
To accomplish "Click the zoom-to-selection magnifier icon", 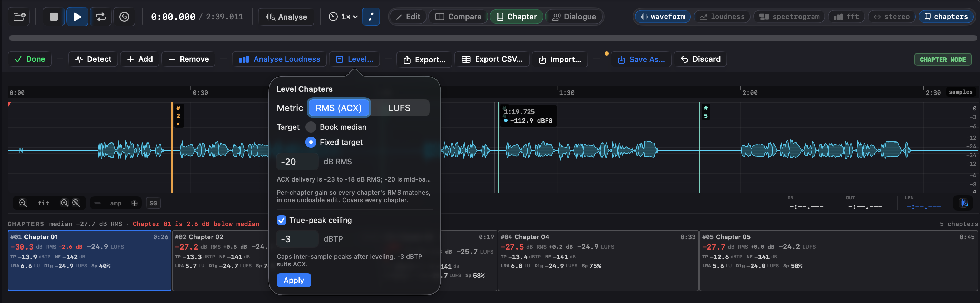I will 77,203.
